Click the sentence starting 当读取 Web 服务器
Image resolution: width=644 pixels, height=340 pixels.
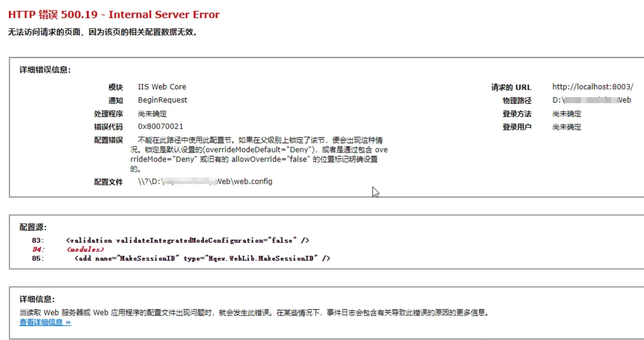point(254,313)
